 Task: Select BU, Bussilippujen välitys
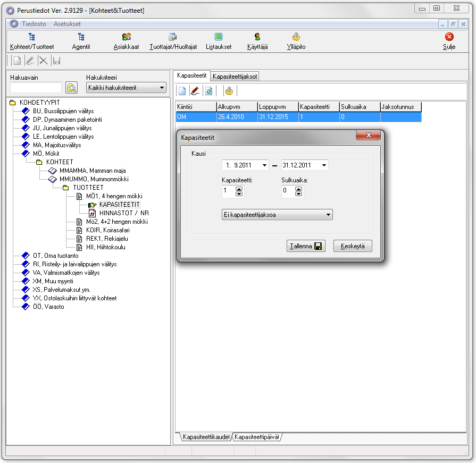click(63, 111)
